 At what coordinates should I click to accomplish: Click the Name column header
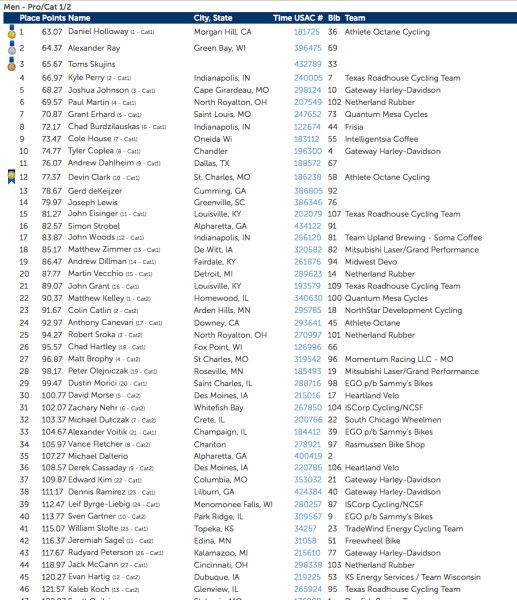click(79, 18)
